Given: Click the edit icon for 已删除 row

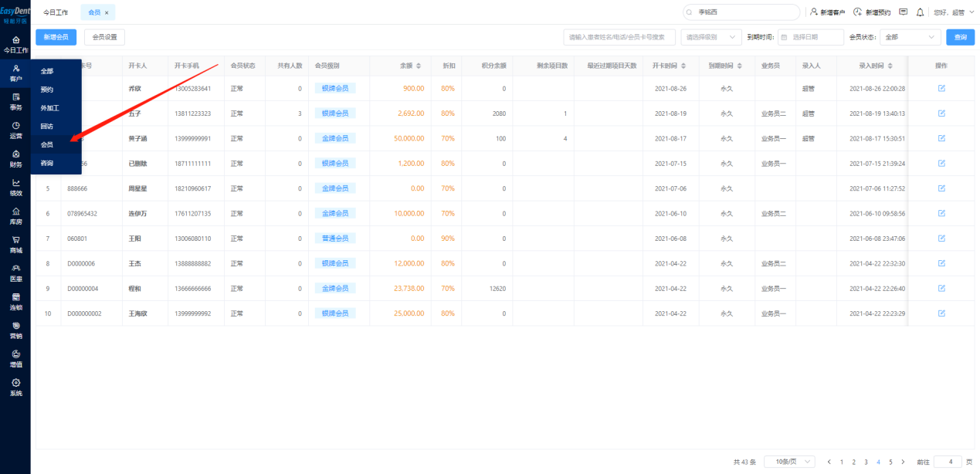Looking at the screenshot, I should pos(941,164).
